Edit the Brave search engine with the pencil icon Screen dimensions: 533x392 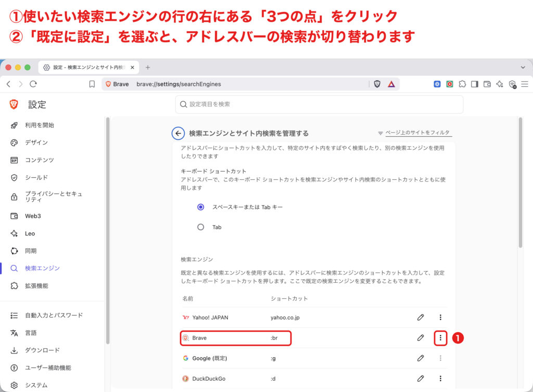click(421, 338)
